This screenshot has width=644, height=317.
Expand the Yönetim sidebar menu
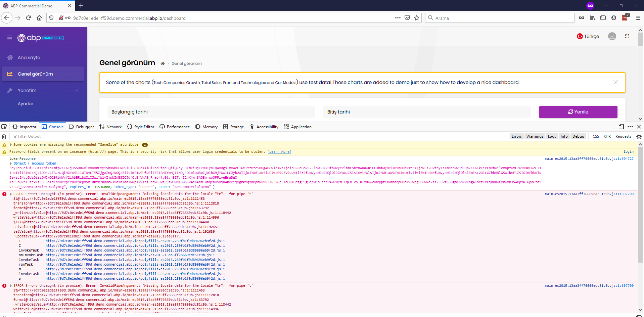click(x=43, y=90)
